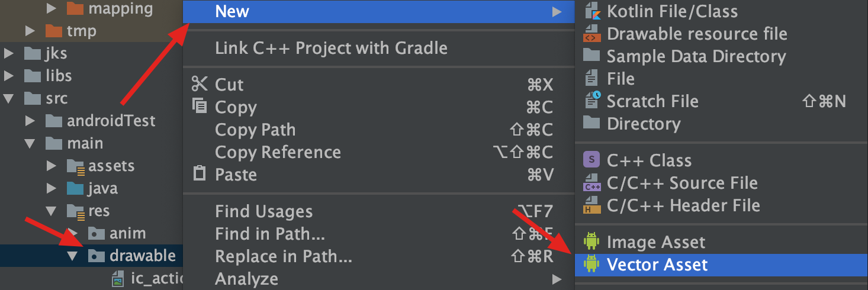Click the Scratch File icon
Viewport: 868px width, 290px height.
[x=591, y=101]
